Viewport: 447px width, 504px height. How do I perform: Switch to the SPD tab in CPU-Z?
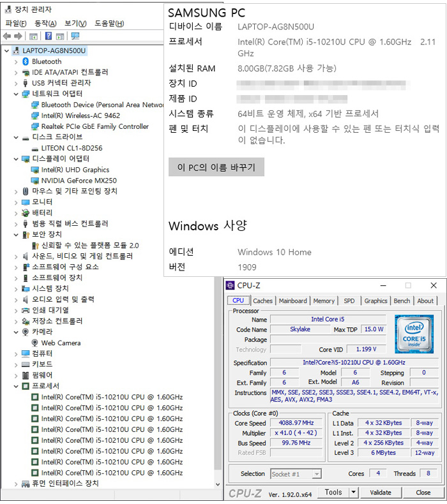coord(349,301)
